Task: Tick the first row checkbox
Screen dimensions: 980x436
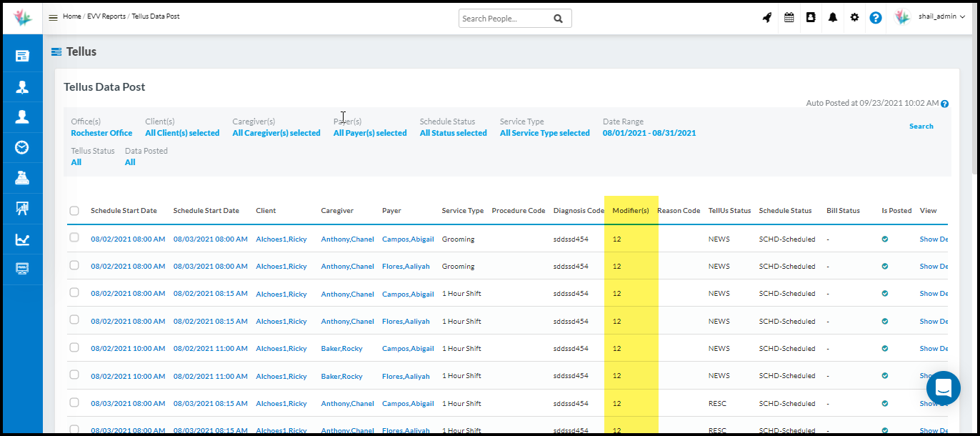Action: click(x=74, y=238)
